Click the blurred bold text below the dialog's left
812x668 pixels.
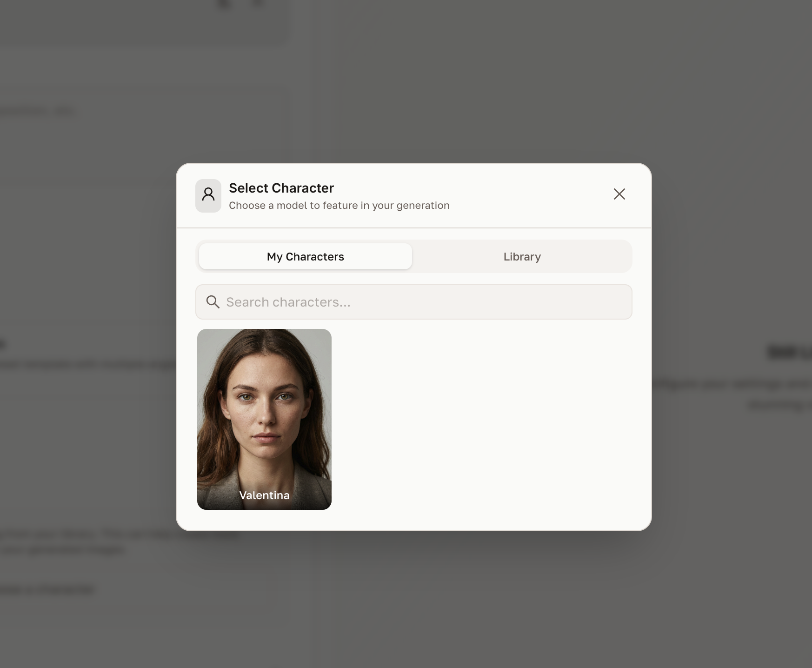click(x=47, y=589)
